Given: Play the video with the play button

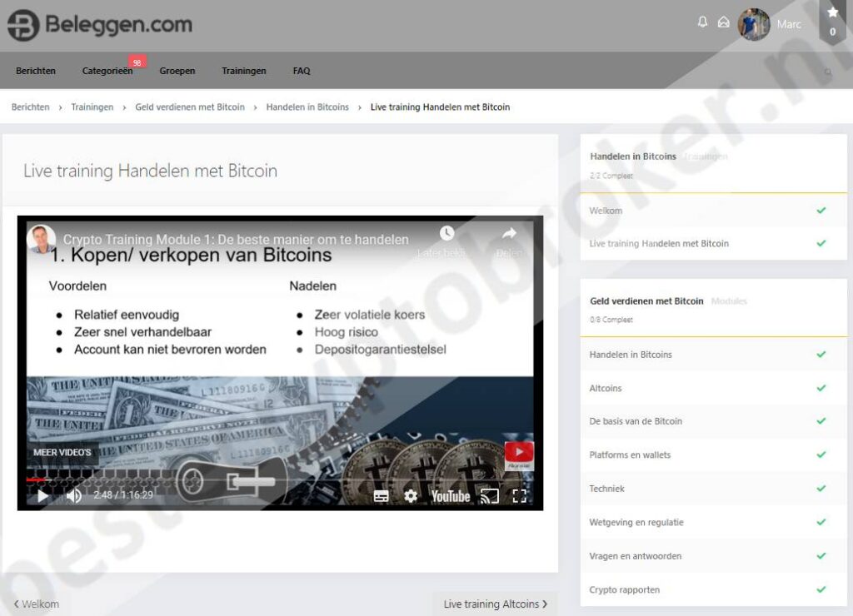Looking at the screenshot, I should (x=42, y=496).
